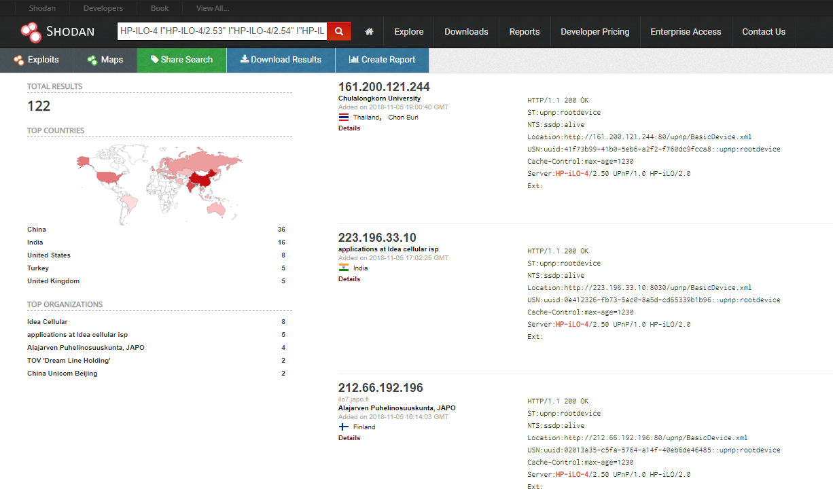Filter by China Unicom Beijing

pyautogui.click(x=63, y=374)
